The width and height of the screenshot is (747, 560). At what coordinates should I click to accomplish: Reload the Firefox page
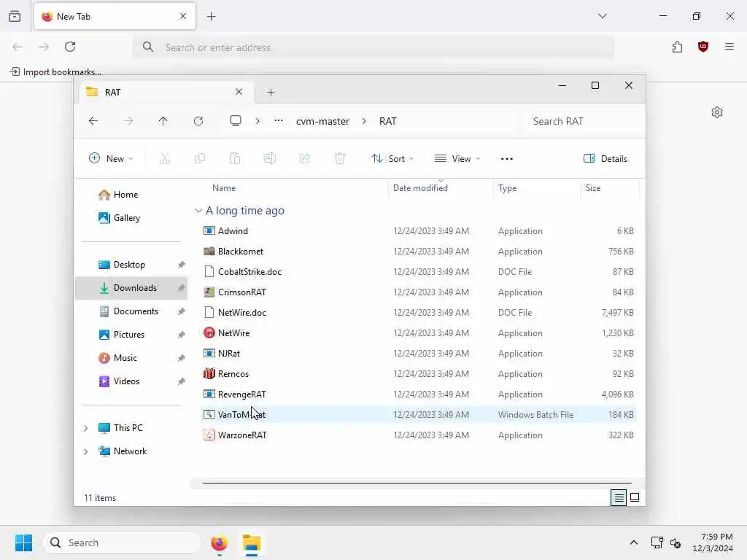[70, 47]
